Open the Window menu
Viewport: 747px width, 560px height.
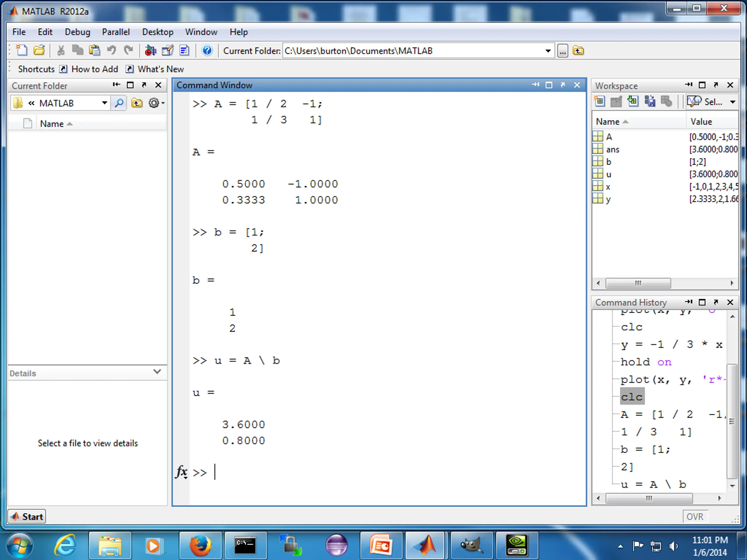pyautogui.click(x=201, y=32)
